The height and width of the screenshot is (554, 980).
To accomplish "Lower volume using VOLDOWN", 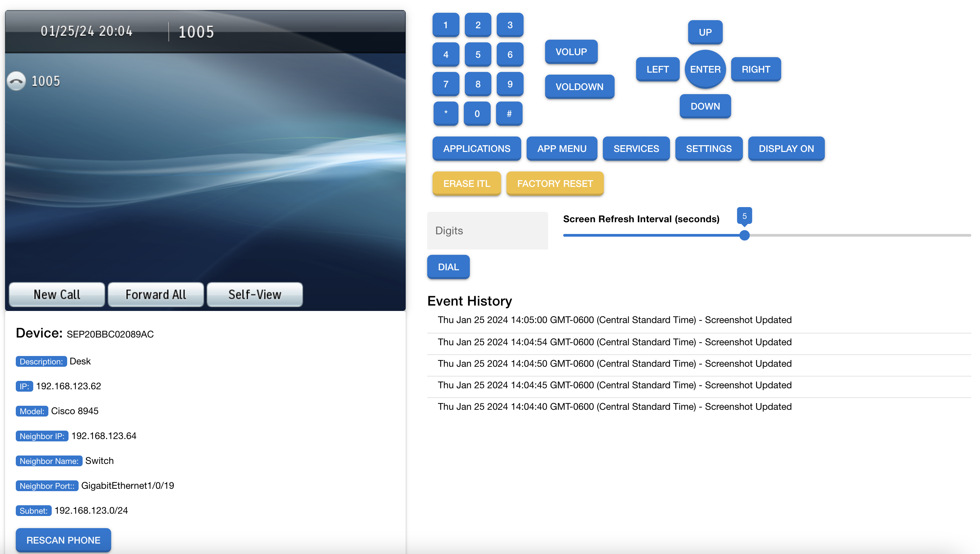I will 579,87.
